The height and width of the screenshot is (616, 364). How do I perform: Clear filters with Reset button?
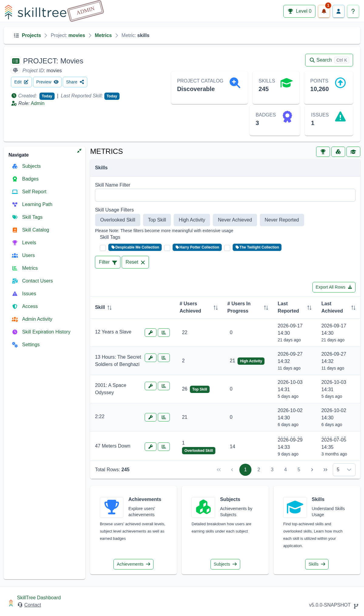tap(135, 262)
